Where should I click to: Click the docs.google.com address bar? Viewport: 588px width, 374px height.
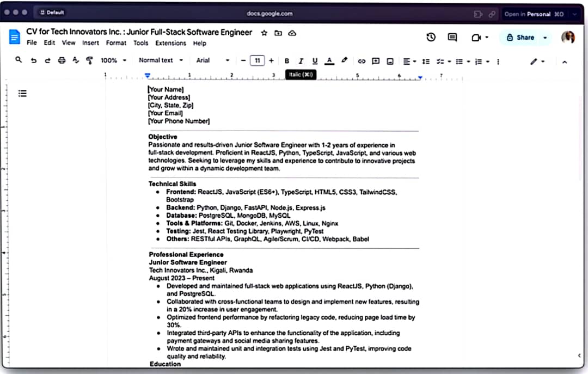point(269,14)
